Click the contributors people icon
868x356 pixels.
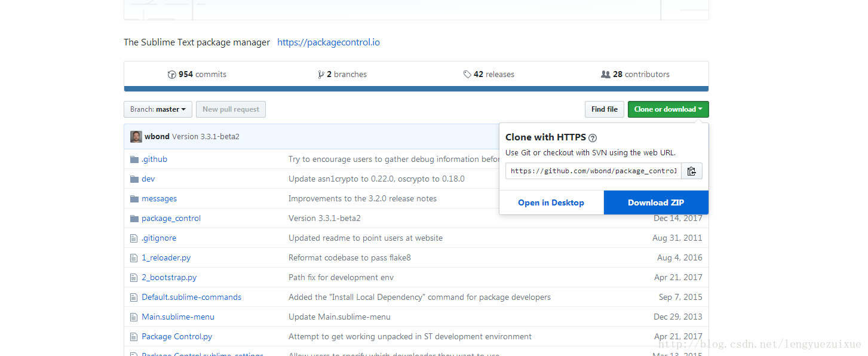(x=606, y=75)
